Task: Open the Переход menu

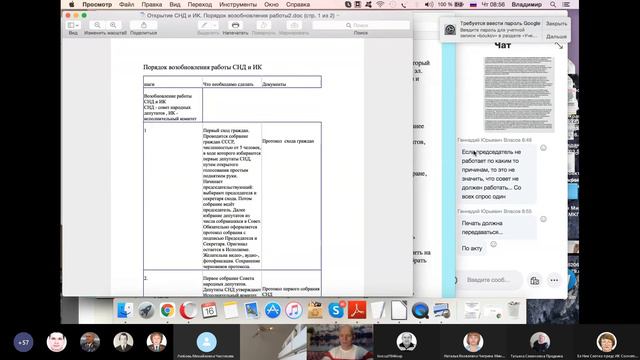Action: (200, 4)
